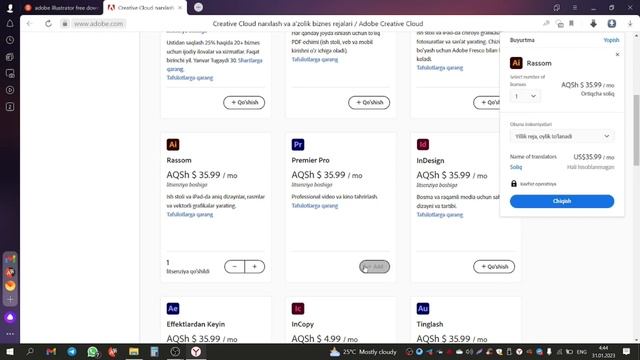This screenshot has width=640, height=360.
Task: Click the Premiere Pro Pr icon
Action: [x=298, y=144]
